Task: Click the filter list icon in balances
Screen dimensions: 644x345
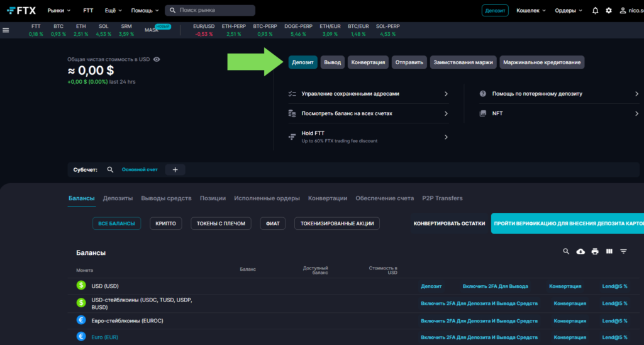Action: (623, 251)
